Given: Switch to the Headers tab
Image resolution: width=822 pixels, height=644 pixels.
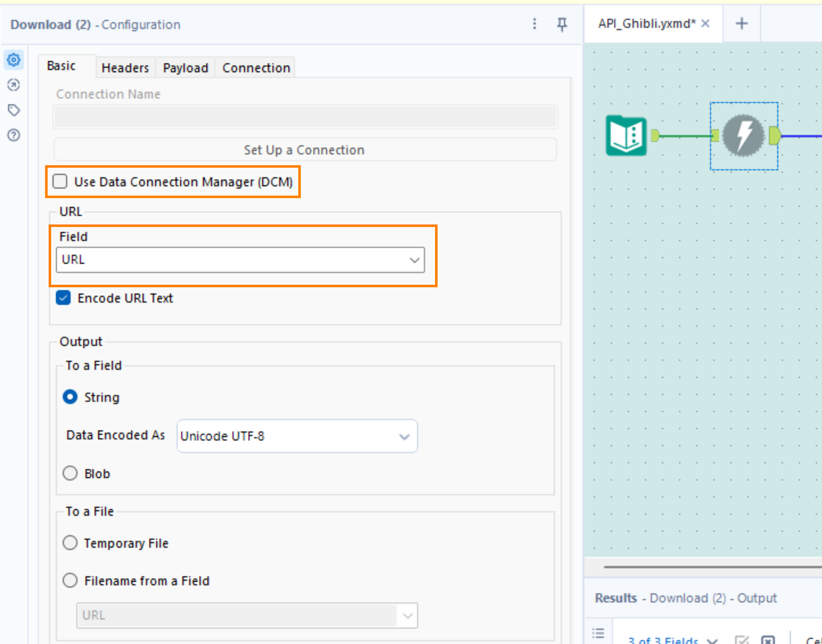Looking at the screenshot, I should 125,68.
